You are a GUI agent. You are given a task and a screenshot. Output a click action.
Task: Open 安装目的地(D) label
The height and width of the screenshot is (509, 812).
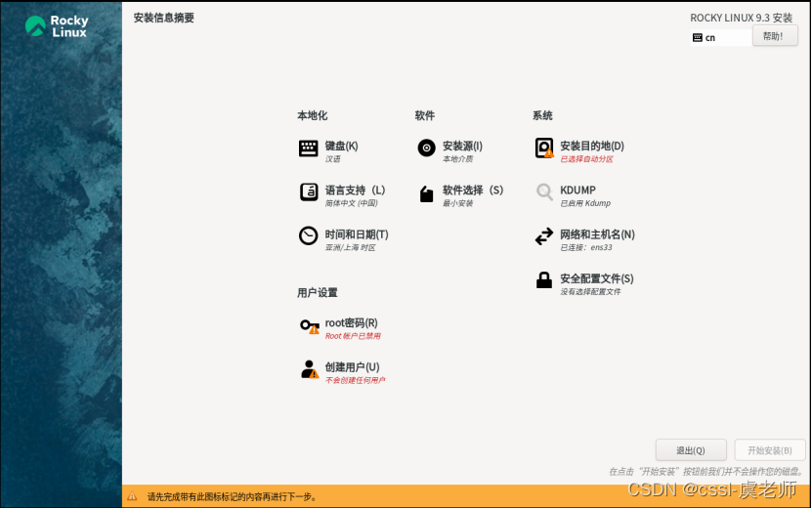592,146
